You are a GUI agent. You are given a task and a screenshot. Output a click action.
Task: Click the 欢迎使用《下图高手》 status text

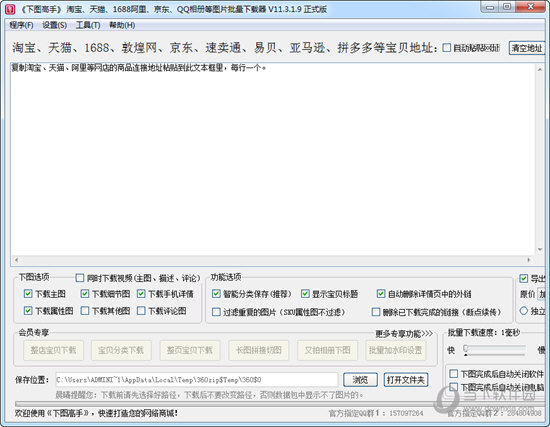click(x=96, y=413)
